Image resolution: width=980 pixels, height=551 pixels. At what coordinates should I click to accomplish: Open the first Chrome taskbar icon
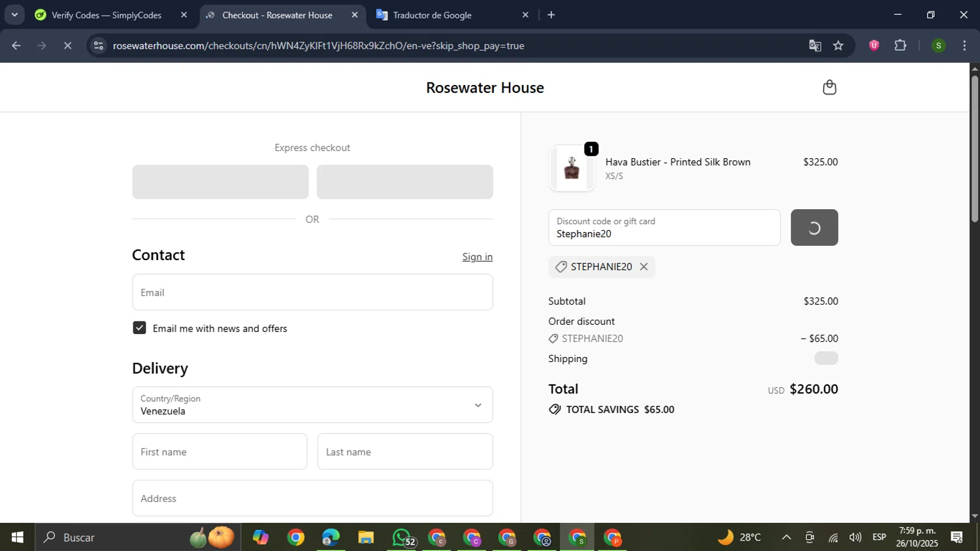pos(296,537)
